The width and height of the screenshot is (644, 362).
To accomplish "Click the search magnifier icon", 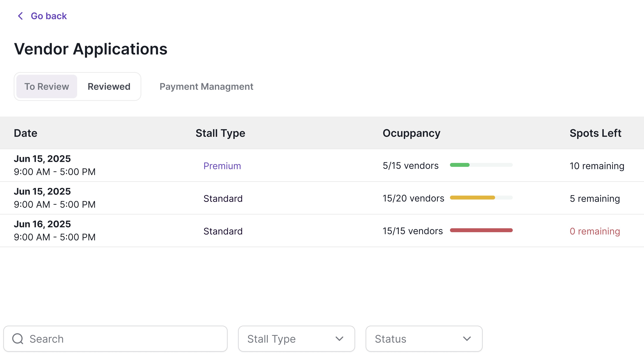I will pyautogui.click(x=18, y=339).
